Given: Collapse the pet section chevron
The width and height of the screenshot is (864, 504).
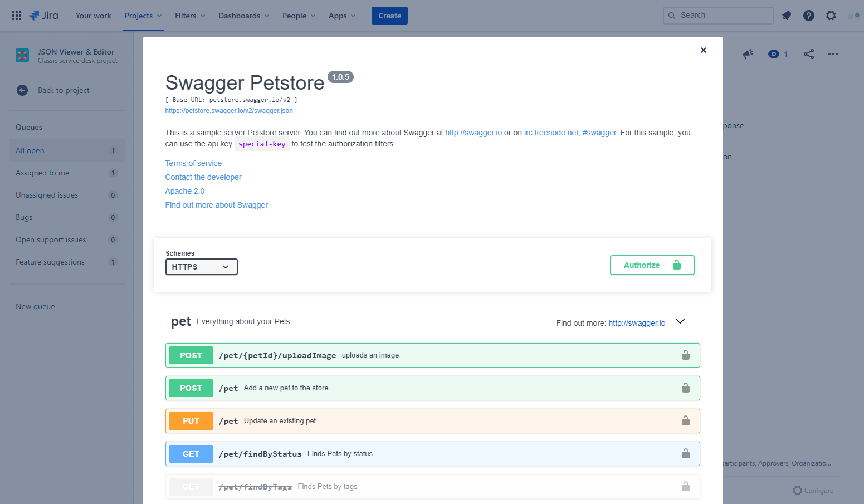Looking at the screenshot, I should pos(680,321).
